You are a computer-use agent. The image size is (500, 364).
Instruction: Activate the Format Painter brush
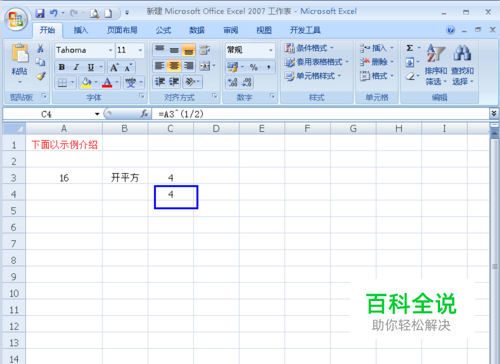pos(40,76)
